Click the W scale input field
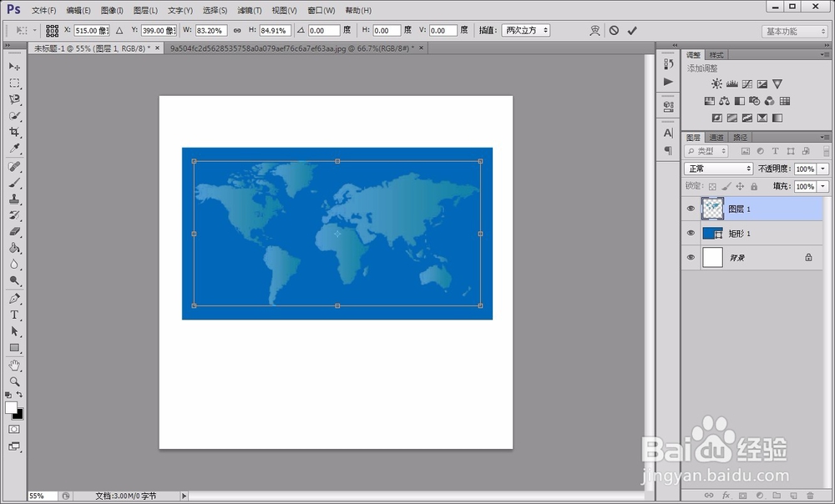The width and height of the screenshot is (835, 504). [x=211, y=31]
